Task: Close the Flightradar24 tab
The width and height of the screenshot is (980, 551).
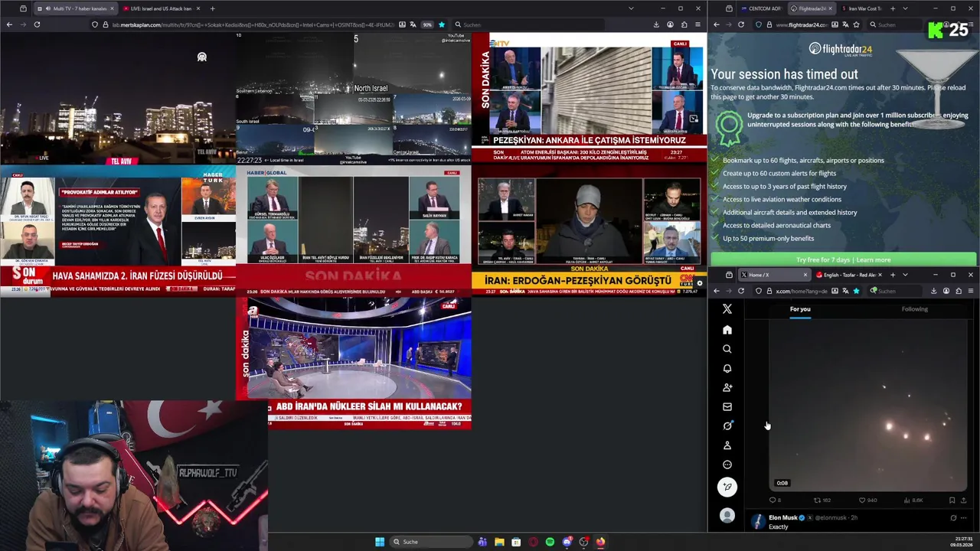Action: 829,8
